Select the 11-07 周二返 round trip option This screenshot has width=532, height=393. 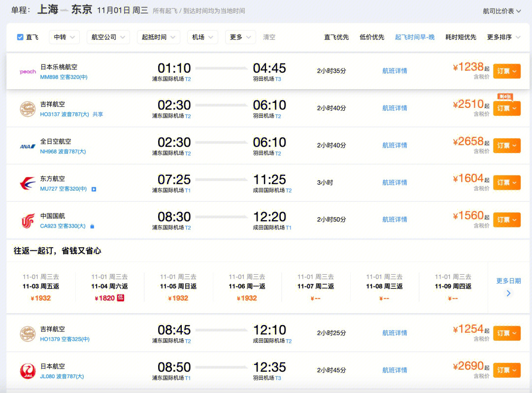(316, 287)
